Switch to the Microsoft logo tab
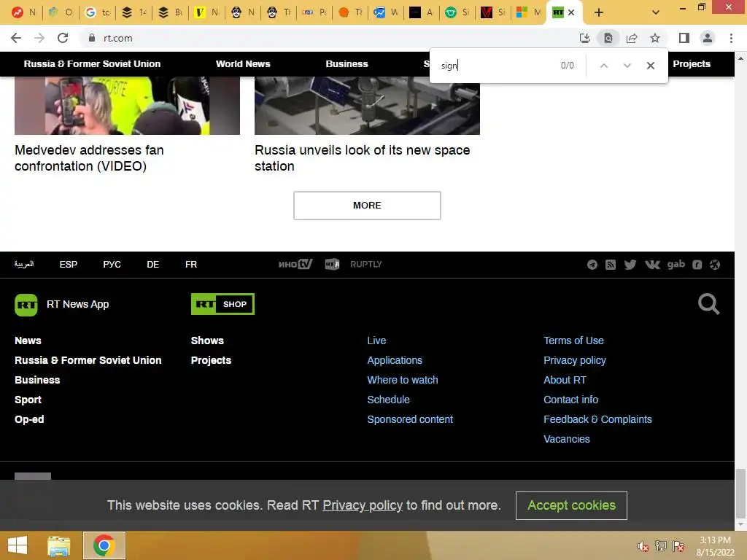The width and height of the screenshot is (747, 560). [530, 12]
